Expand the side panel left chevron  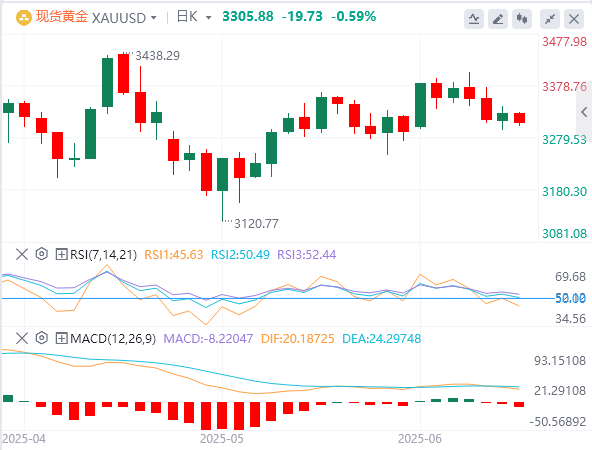[x=584, y=112]
